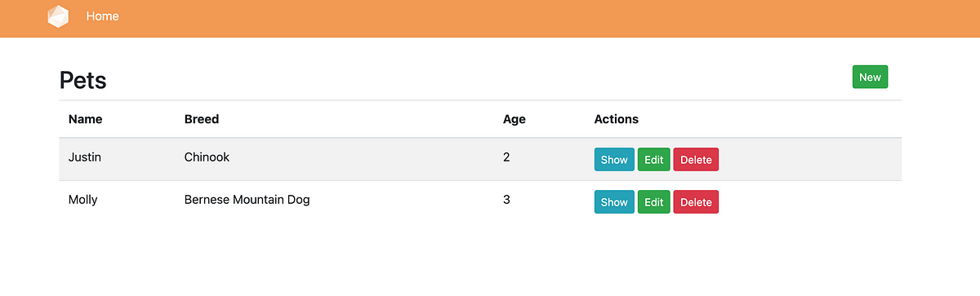Click the Name column header

click(x=86, y=119)
